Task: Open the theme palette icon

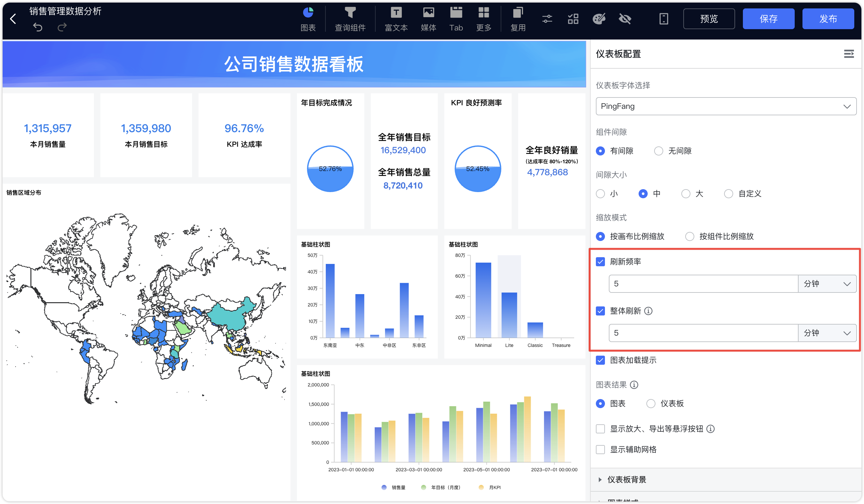Action: pyautogui.click(x=599, y=19)
